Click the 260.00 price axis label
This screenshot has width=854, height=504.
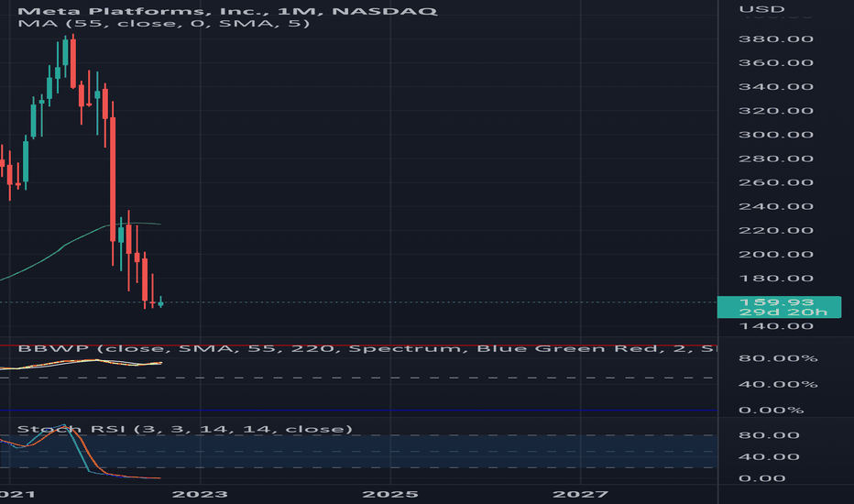click(x=775, y=182)
